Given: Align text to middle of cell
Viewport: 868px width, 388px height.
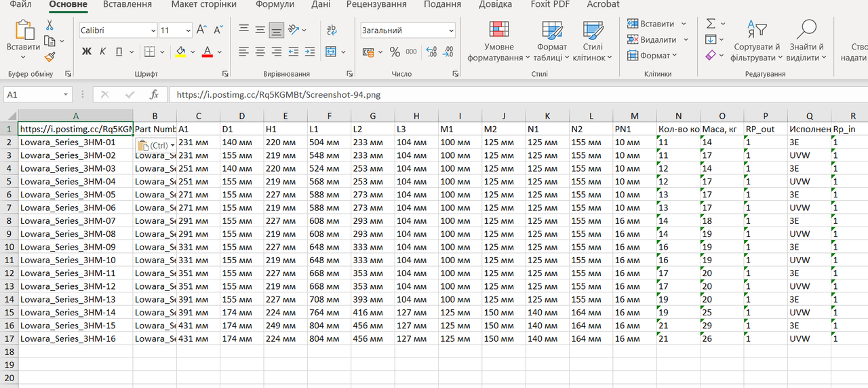Looking at the screenshot, I should (x=260, y=30).
